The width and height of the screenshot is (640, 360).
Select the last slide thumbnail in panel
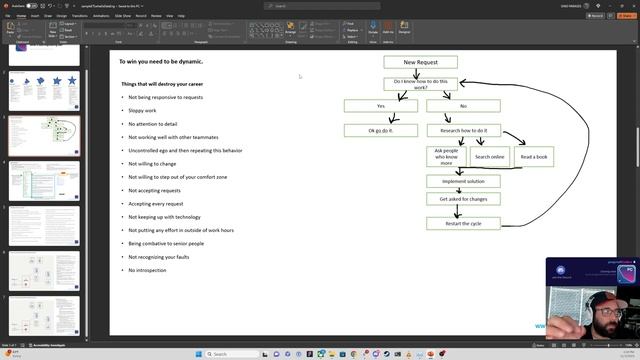click(44, 316)
